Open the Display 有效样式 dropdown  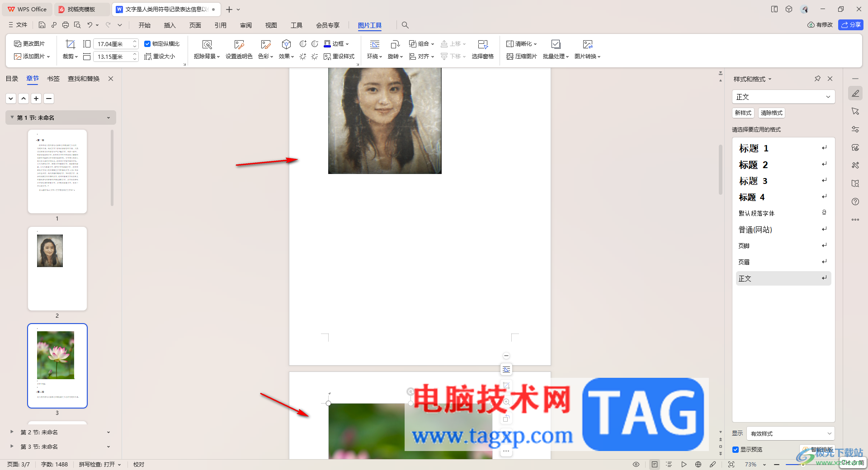790,433
